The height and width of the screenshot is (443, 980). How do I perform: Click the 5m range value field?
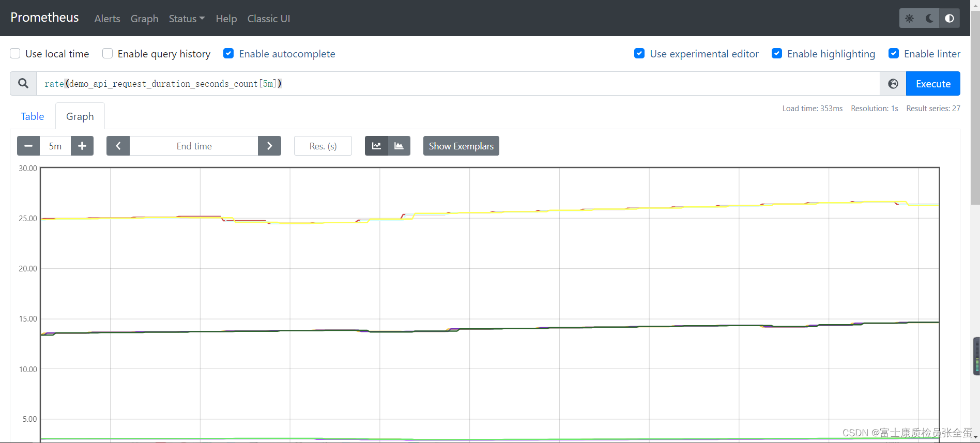[55, 146]
